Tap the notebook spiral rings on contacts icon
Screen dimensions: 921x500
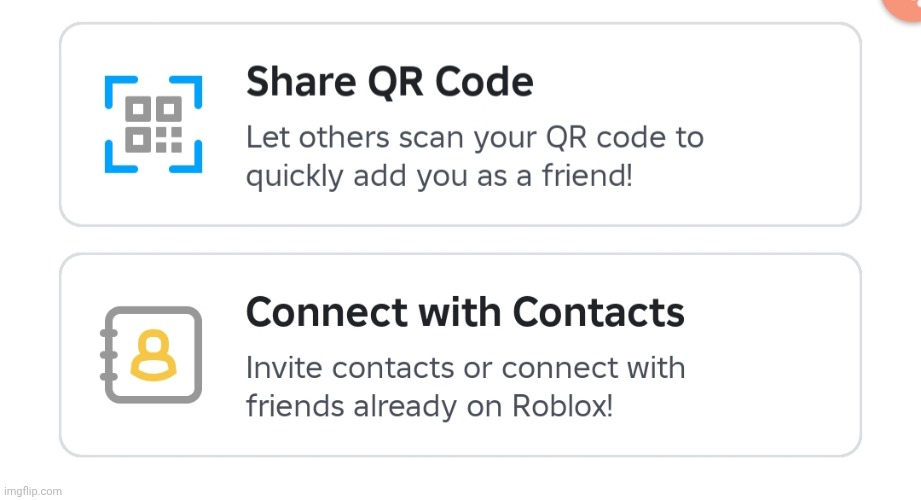pos(109,355)
